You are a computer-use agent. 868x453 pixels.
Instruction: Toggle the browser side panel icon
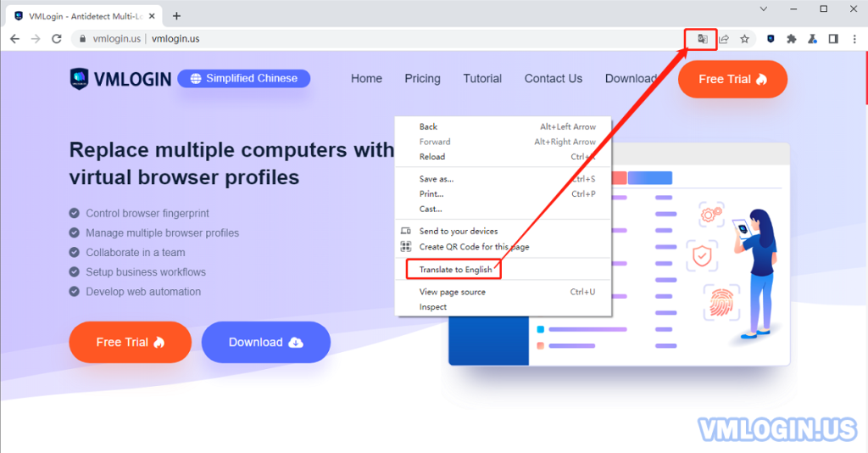coord(833,39)
